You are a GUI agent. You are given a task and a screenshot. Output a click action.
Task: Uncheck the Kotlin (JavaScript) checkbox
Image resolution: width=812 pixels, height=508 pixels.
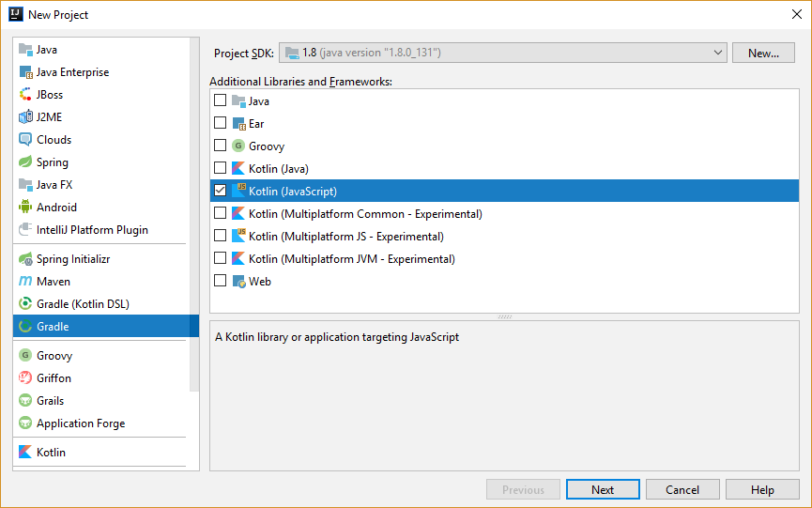pos(220,190)
